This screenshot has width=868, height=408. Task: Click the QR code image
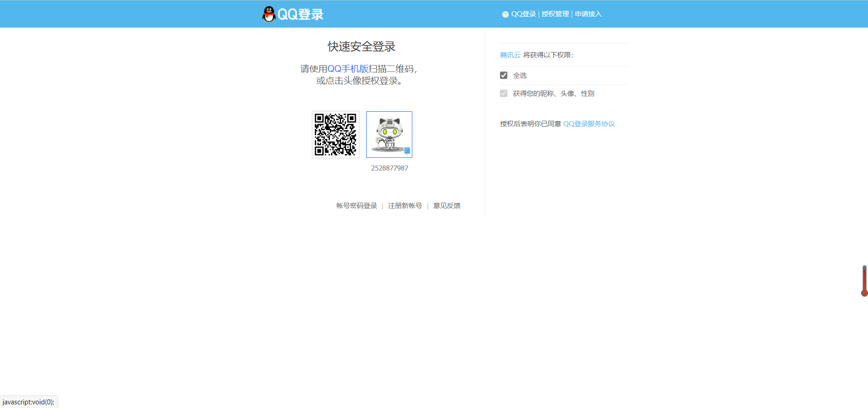tap(335, 134)
